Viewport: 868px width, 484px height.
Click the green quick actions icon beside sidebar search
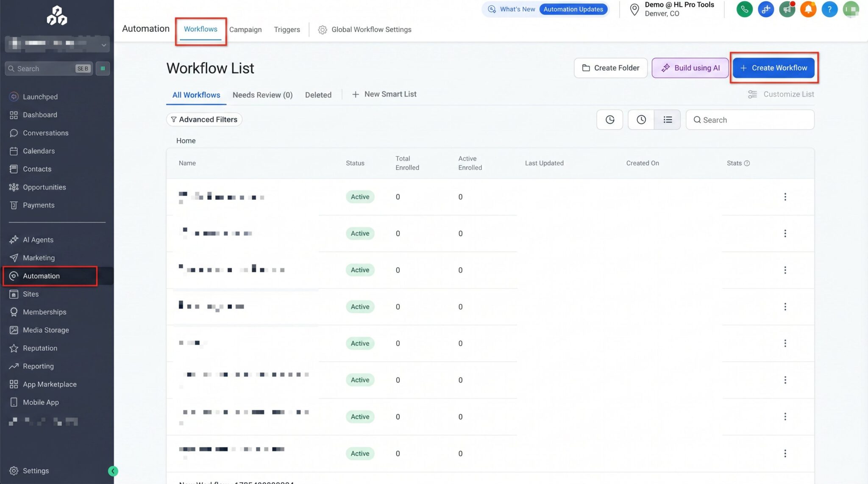pos(103,68)
